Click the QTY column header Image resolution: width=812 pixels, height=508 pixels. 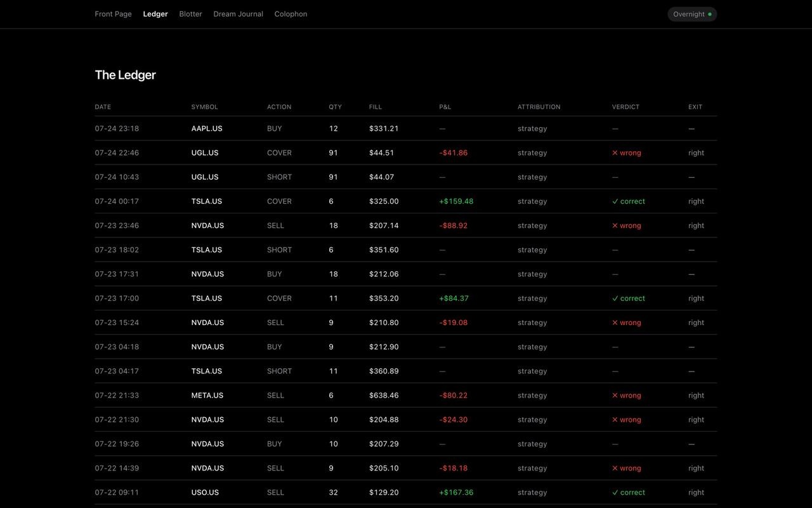(x=336, y=107)
